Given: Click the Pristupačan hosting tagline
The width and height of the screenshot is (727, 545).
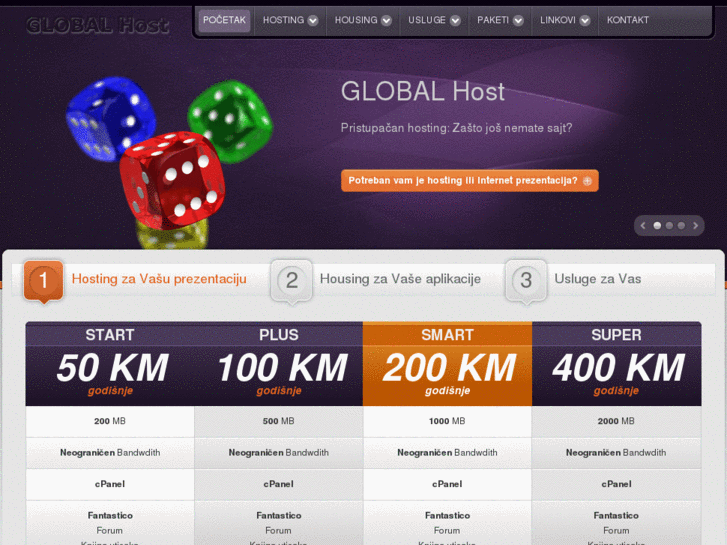Looking at the screenshot, I should [456, 128].
